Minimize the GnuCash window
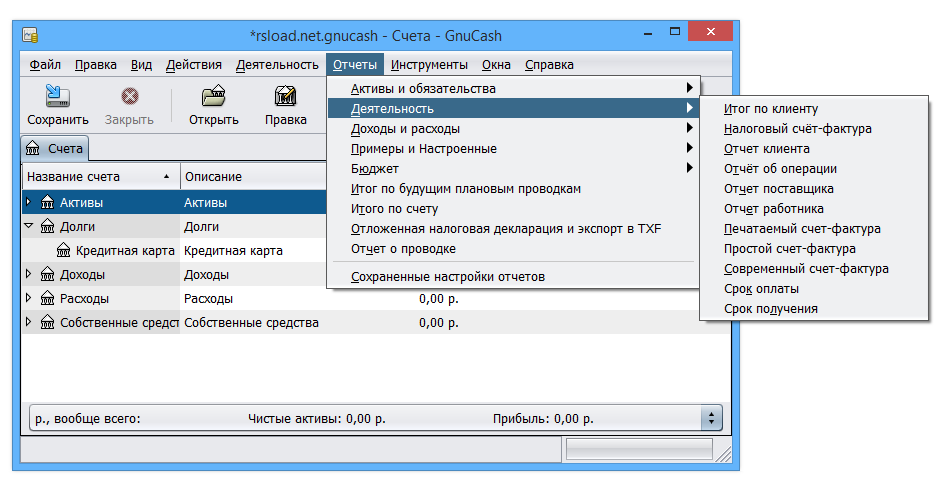952x499 pixels. pyautogui.click(x=648, y=32)
